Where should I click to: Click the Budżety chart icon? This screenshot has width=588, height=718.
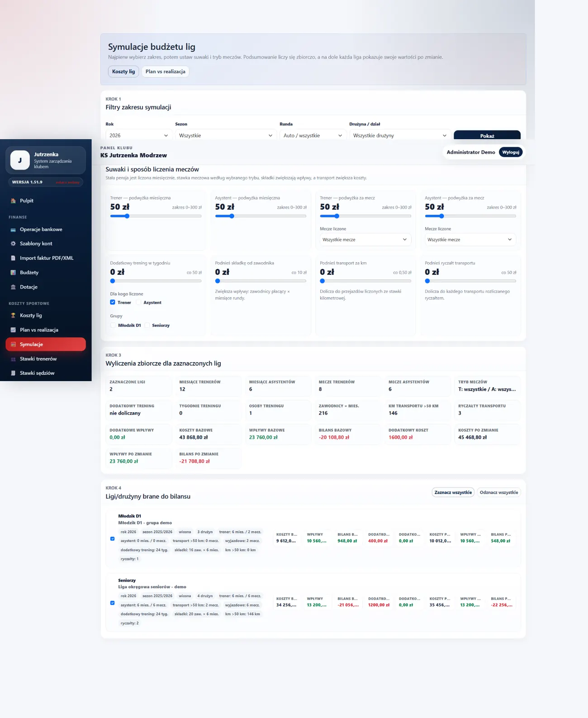coord(13,273)
